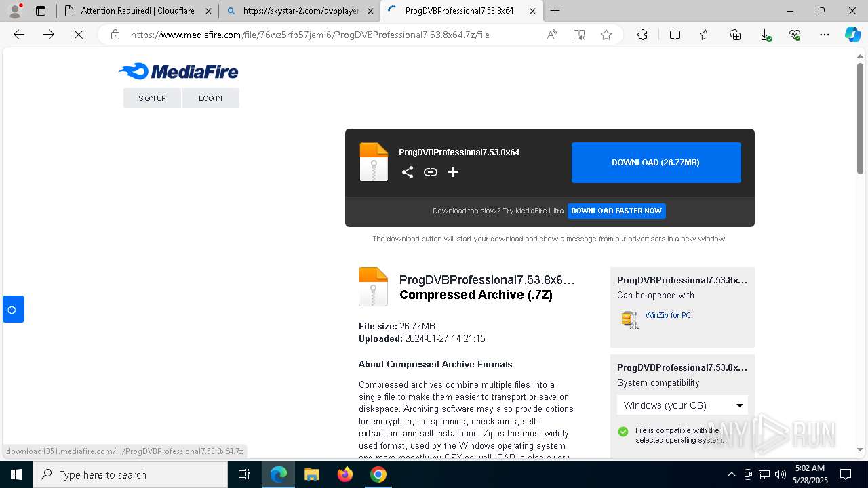868x488 pixels.
Task: Click the share icon under file name
Action: tap(408, 172)
